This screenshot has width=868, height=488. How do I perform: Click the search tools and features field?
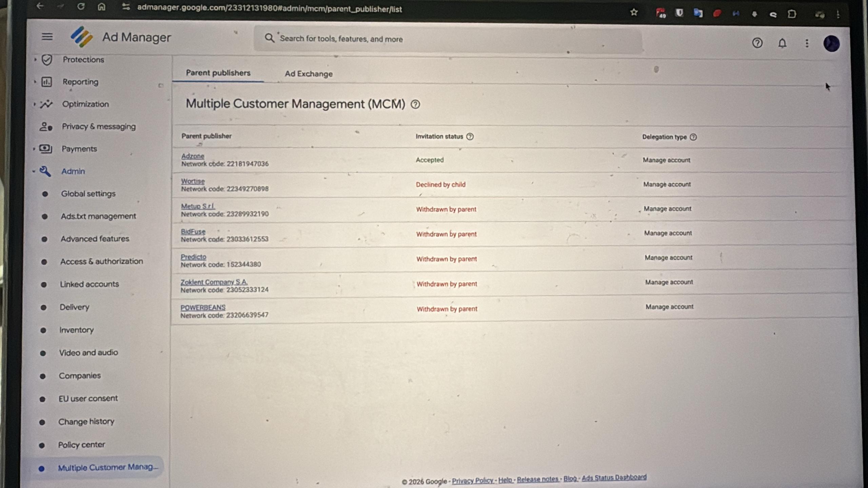[x=441, y=39]
